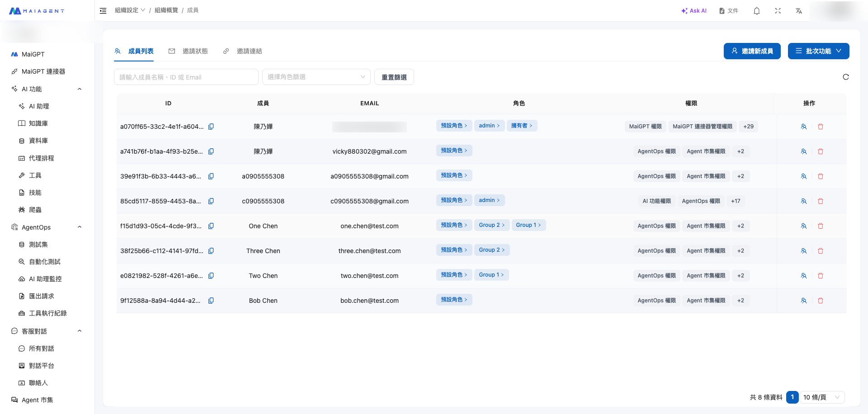Open 知識庫 from the sidebar
Viewport: 868px width, 414px height.
point(39,123)
